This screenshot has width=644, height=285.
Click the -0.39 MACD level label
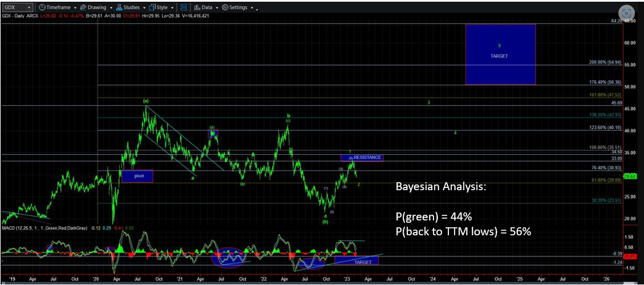[x=617, y=254]
